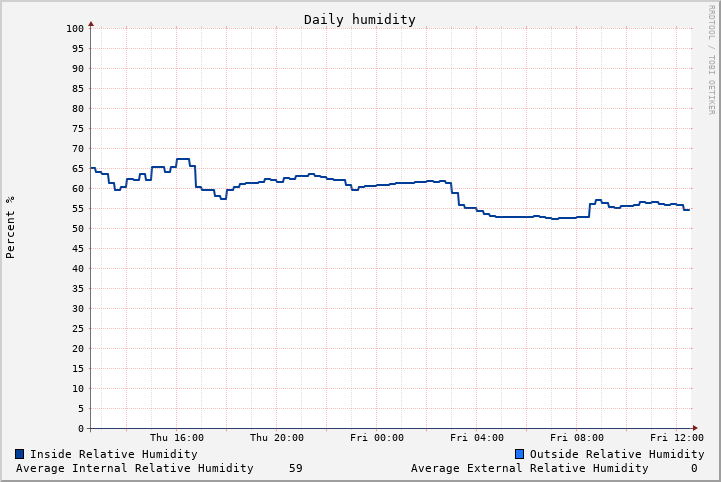
Task: Click the 25 y-axis value
Action: [x=78, y=328]
